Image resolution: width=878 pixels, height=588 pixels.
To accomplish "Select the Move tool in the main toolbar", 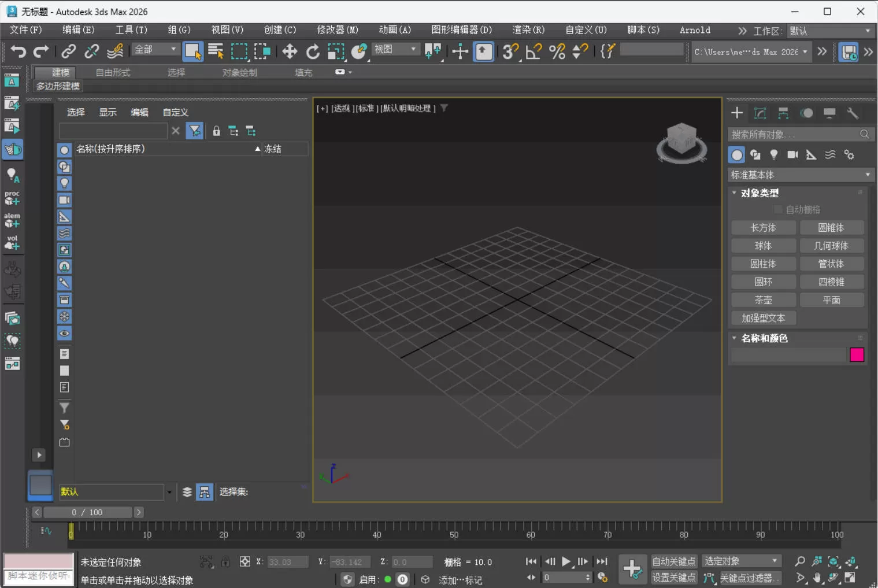I will [x=290, y=51].
